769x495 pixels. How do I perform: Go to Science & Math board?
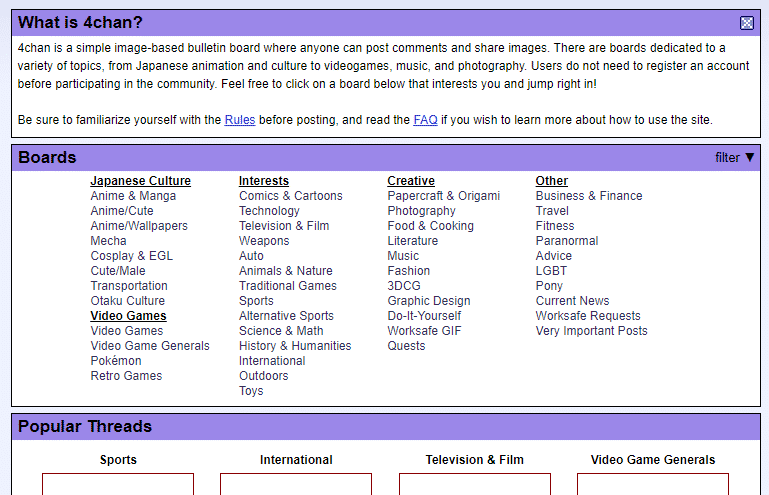(281, 331)
